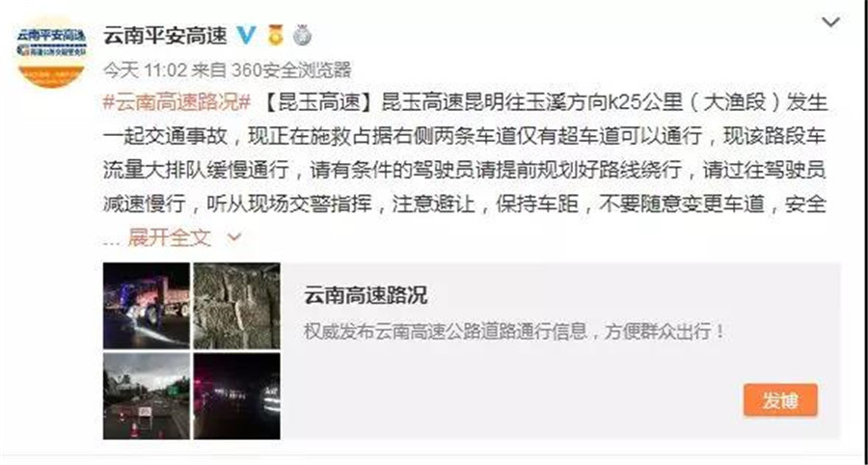
Task: Click the 云南平安高速 username
Action: coord(166,36)
